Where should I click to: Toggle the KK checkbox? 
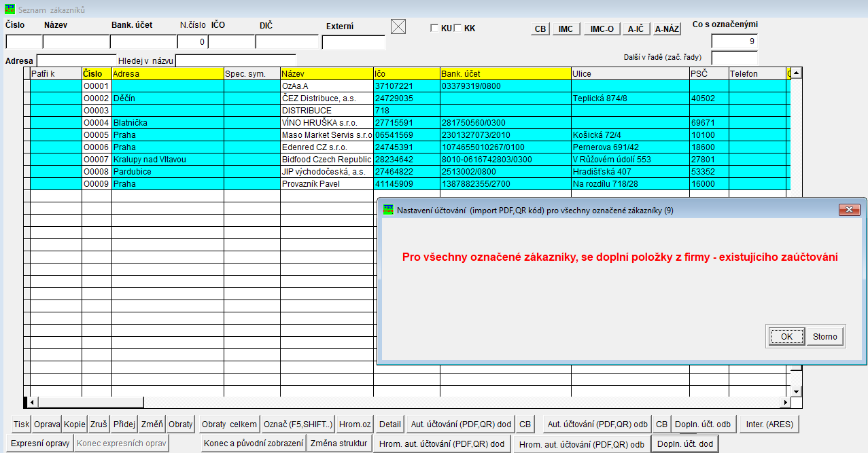point(457,28)
